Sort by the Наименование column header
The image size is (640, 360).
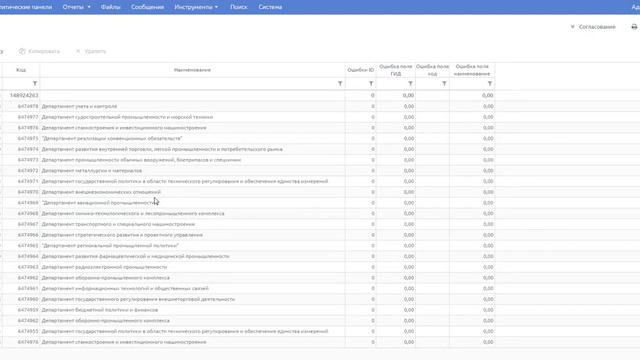pos(192,70)
